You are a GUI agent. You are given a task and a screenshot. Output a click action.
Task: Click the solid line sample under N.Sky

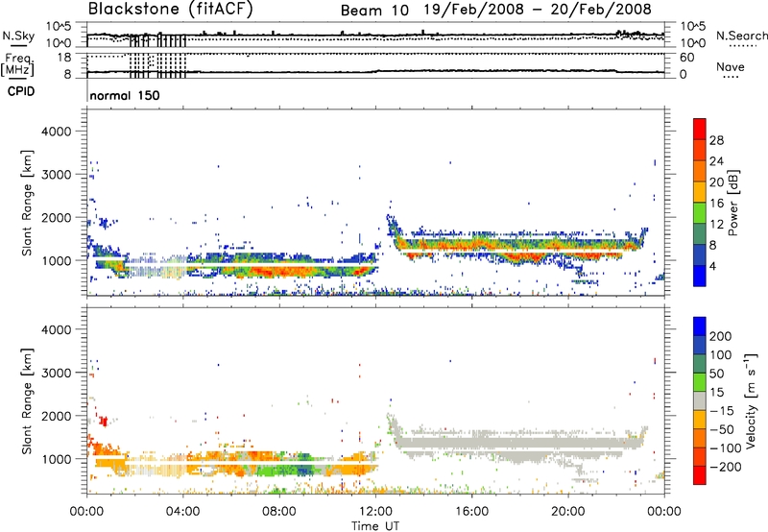tap(18, 45)
